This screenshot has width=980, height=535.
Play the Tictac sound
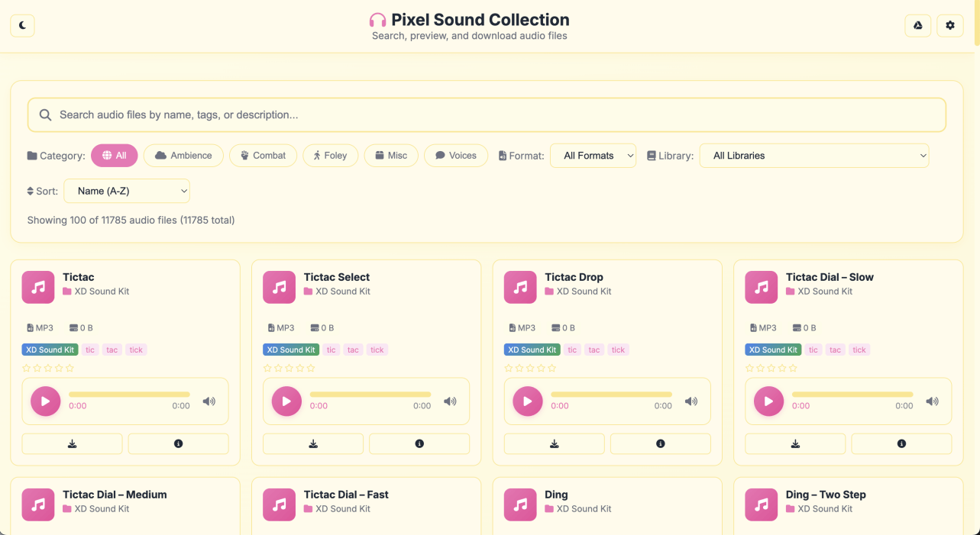point(46,401)
